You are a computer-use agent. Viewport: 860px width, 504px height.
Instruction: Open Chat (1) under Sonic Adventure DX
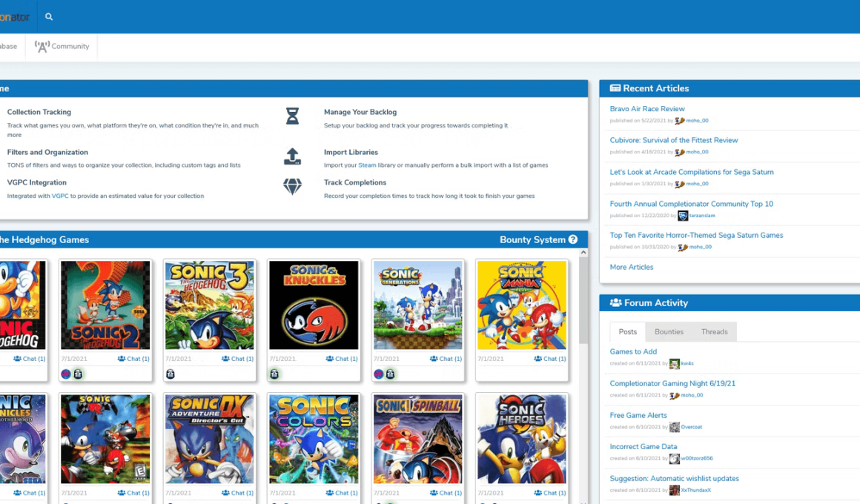coord(237,493)
